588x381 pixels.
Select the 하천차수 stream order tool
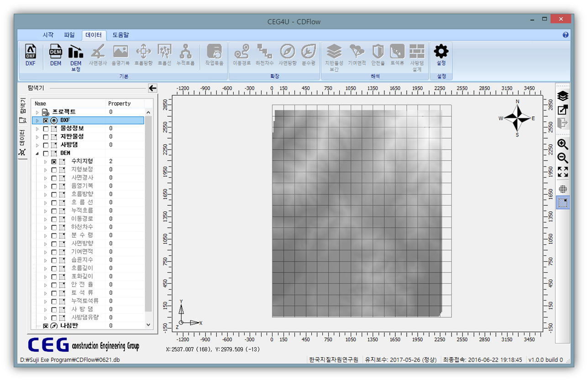click(265, 56)
